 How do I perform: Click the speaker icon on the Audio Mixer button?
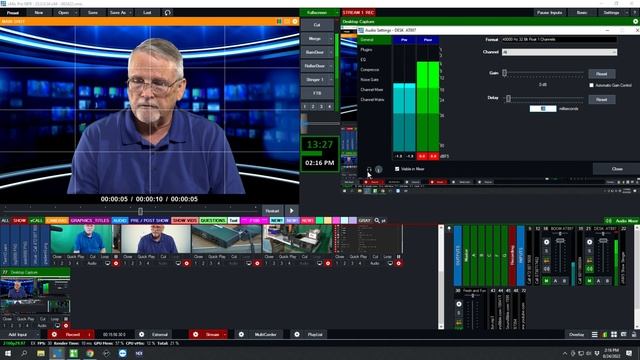pos(609,220)
